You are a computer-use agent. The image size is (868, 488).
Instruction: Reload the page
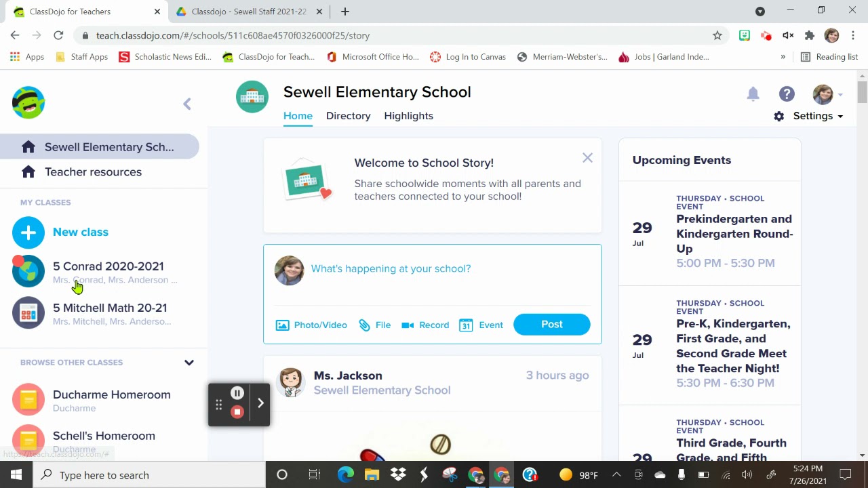(x=58, y=35)
